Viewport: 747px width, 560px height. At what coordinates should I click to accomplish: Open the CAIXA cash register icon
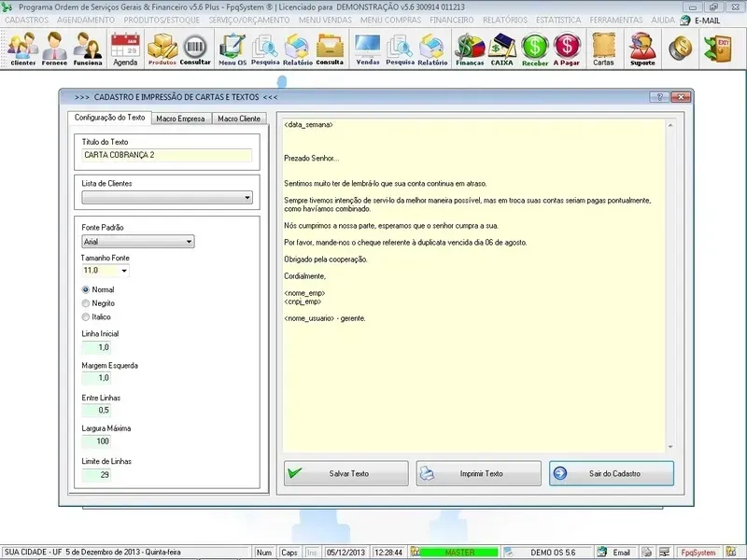(x=502, y=49)
